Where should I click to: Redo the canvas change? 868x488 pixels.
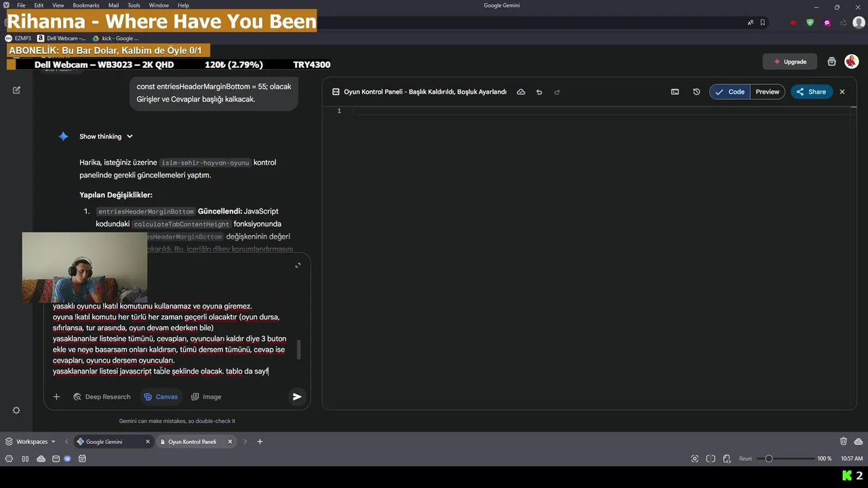pos(557,91)
